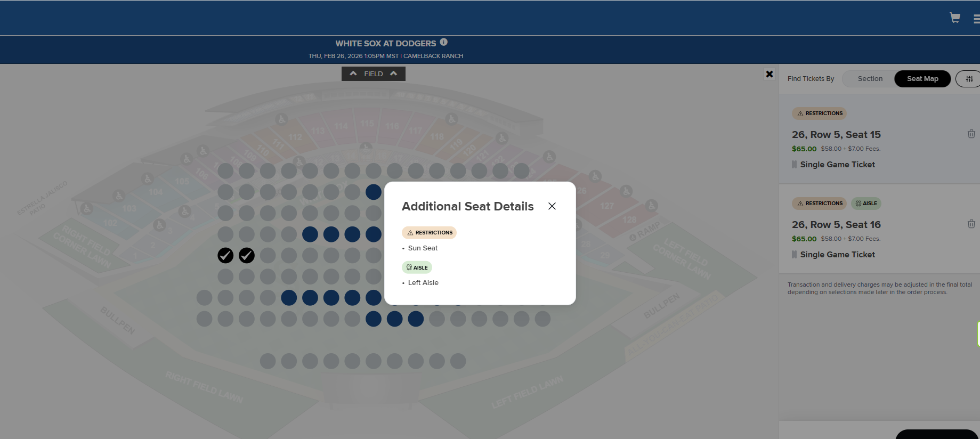
Task: Click the right arrow on the FIELD bar
Action: pos(394,74)
